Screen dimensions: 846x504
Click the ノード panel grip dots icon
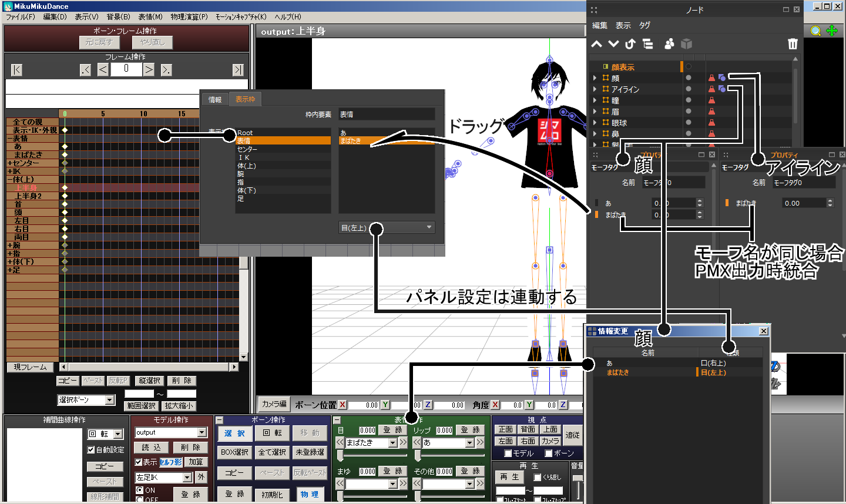coord(594,10)
